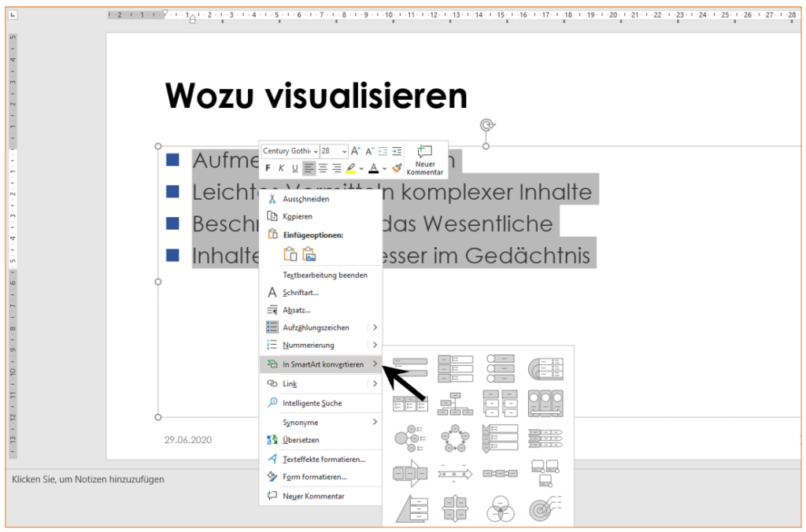Decrease list indent level icon
The image size is (806, 532).
point(383,151)
